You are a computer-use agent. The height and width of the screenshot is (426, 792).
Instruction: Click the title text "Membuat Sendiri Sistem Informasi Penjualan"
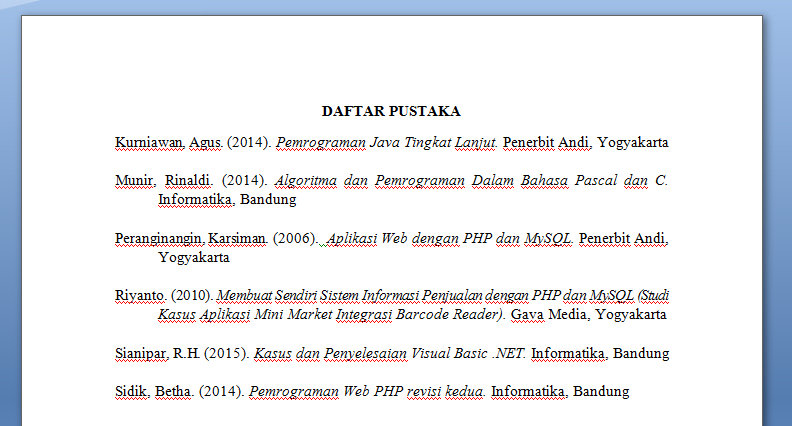(350, 295)
